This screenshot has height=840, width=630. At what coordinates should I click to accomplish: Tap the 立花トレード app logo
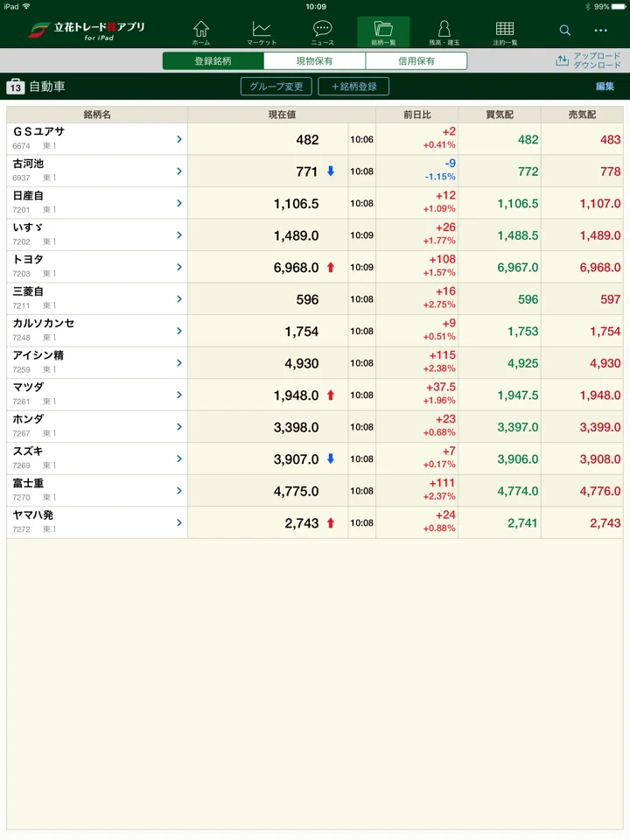click(x=87, y=31)
